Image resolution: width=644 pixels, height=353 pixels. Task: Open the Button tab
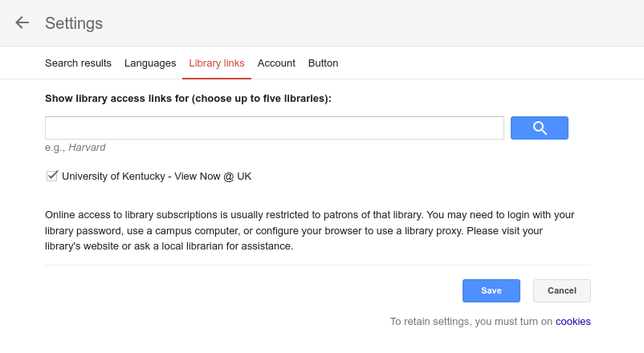(x=324, y=63)
